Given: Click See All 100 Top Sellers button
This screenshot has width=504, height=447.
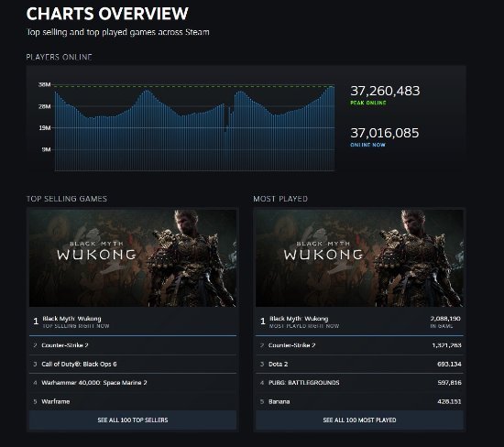Looking at the screenshot, I should [x=133, y=420].
